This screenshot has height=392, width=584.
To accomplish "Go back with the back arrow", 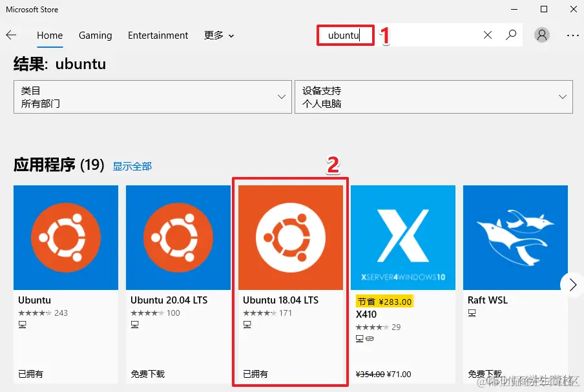I will 11,36.
